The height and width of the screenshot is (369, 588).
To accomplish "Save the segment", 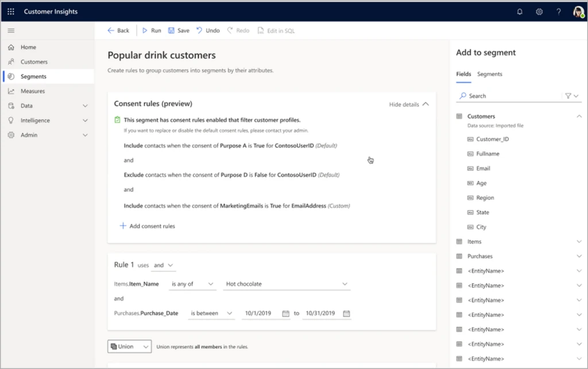I will point(179,31).
